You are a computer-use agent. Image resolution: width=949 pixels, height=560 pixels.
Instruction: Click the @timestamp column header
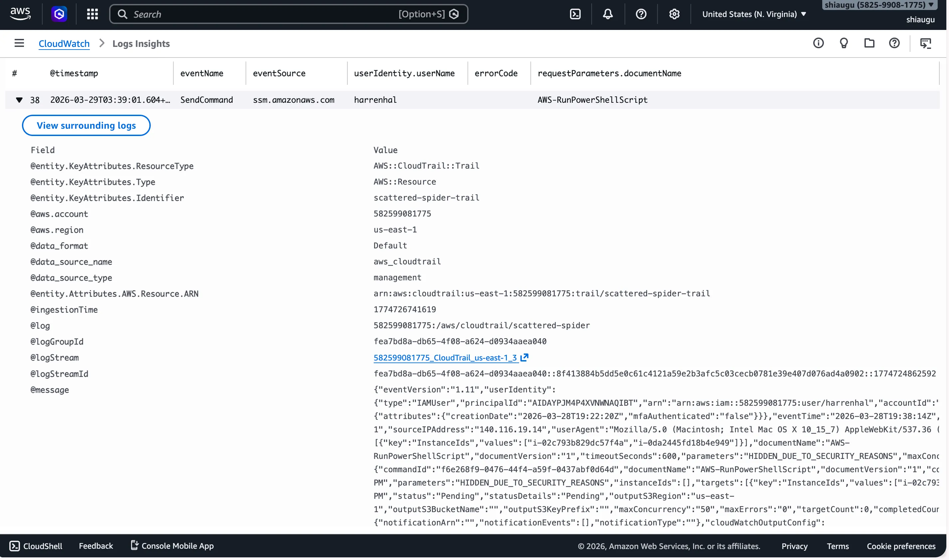click(74, 73)
